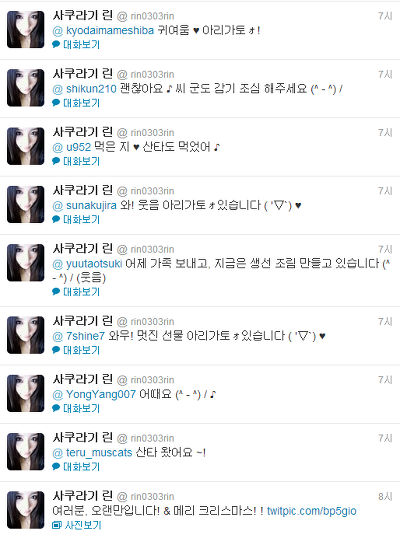Viewport: 400px width, 538px height.
Task: Open the @kyodaimameshiba mention link
Action: pos(103,31)
